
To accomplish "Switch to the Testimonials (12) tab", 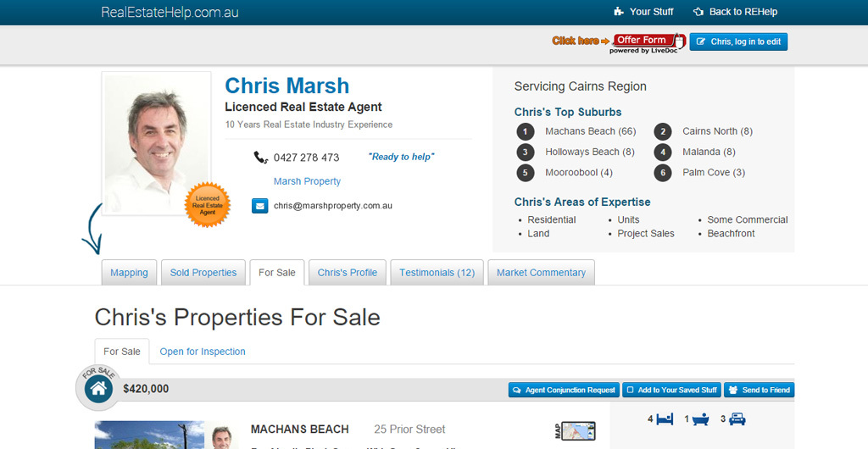I will (437, 273).
